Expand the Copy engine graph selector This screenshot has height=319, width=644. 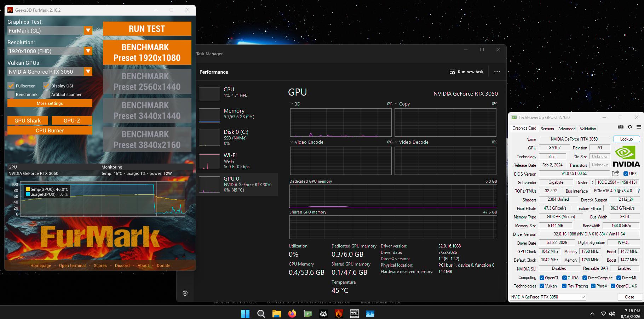[396, 104]
